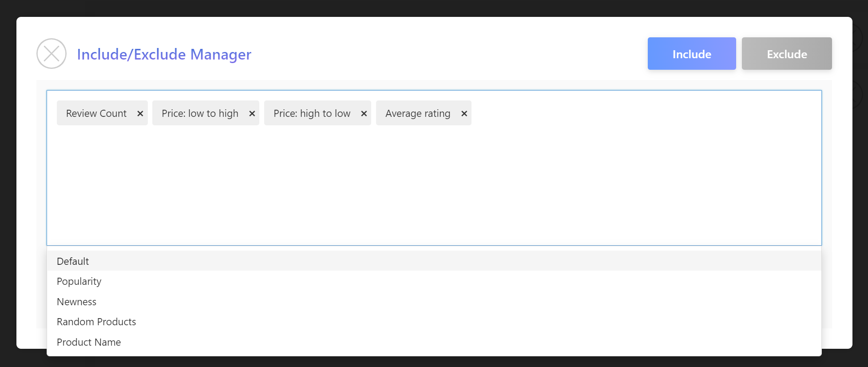The height and width of the screenshot is (367, 868).
Task: Choose Popularity in the options list
Action: (79, 281)
